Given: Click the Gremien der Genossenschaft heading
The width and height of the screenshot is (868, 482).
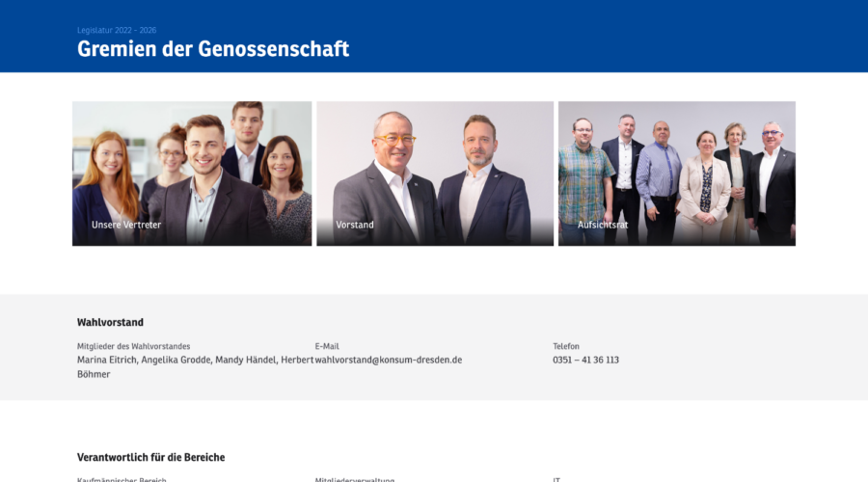Looking at the screenshot, I should point(213,49).
